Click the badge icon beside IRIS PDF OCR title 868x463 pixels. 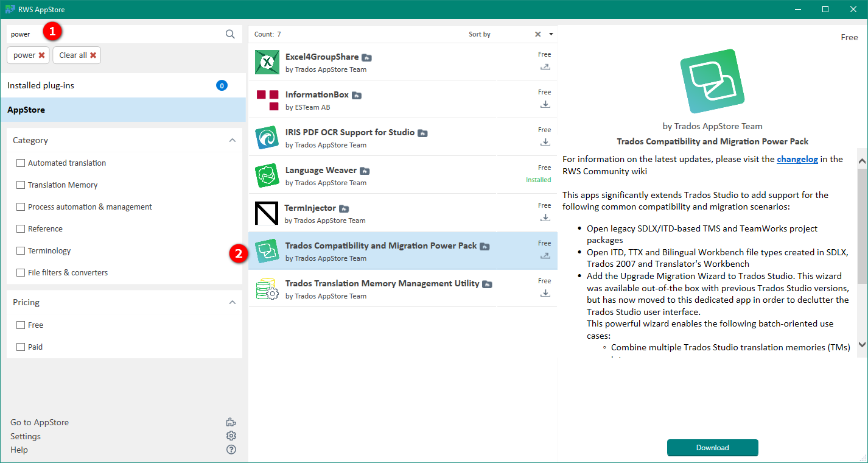422,133
